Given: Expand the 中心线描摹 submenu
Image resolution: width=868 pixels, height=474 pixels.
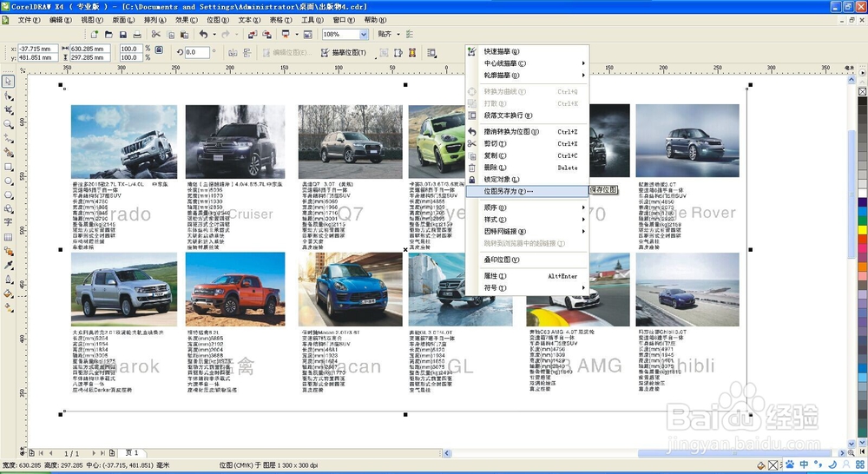Looking at the screenshot, I should 527,63.
